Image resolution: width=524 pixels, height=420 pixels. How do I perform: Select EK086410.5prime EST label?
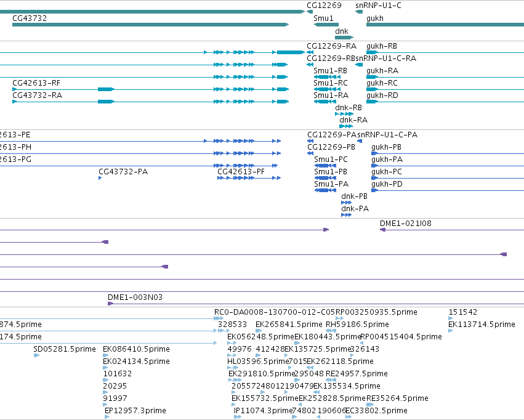coord(136,349)
